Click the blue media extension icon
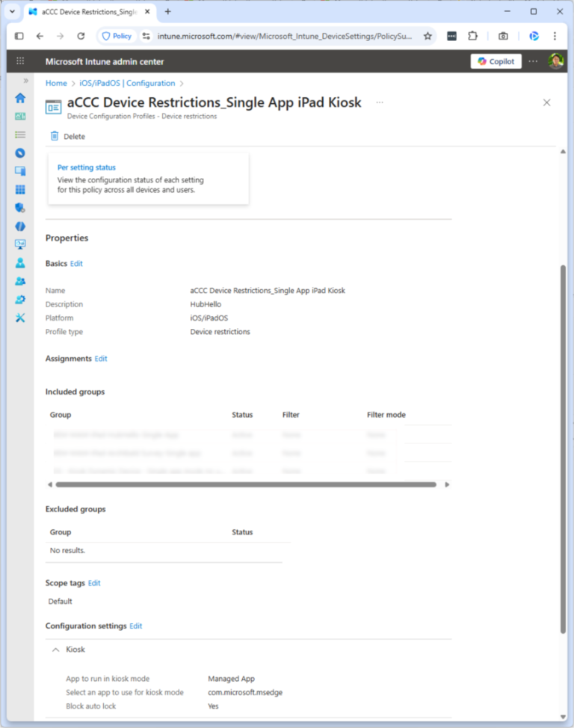This screenshot has height=728, width=574. click(x=534, y=36)
